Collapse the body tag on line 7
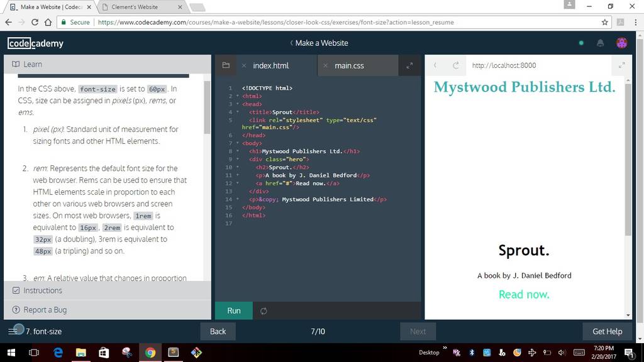This screenshot has width=644, height=362. pyautogui.click(x=237, y=143)
